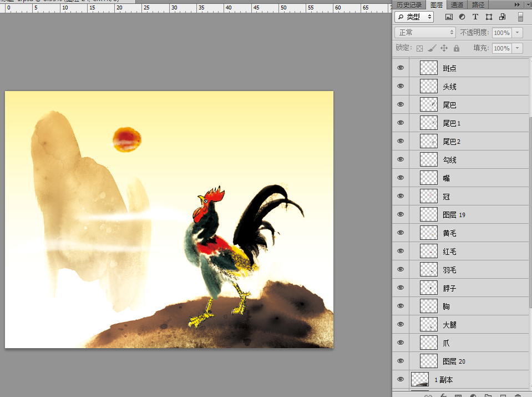Select the layer named 大腿
Screen dimensions: 532x397
[x=449, y=325]
